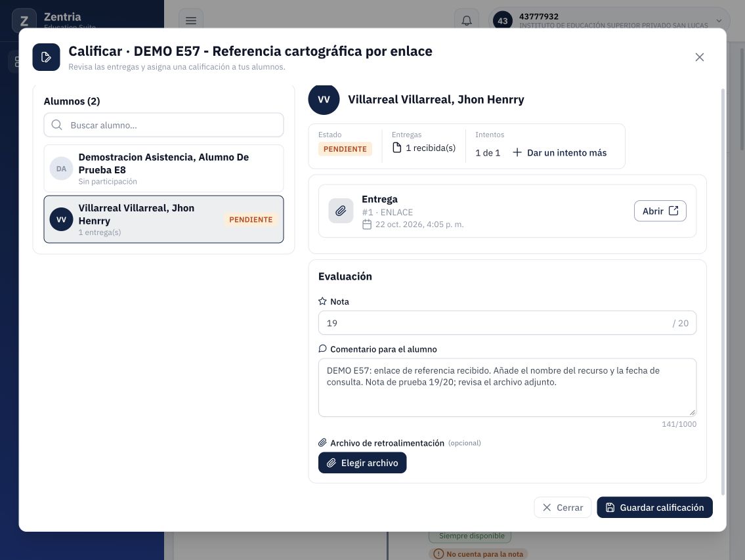Viewport: 745px width, 560px height.
Task: Click the Elegir archivo button
Action: 362,463
